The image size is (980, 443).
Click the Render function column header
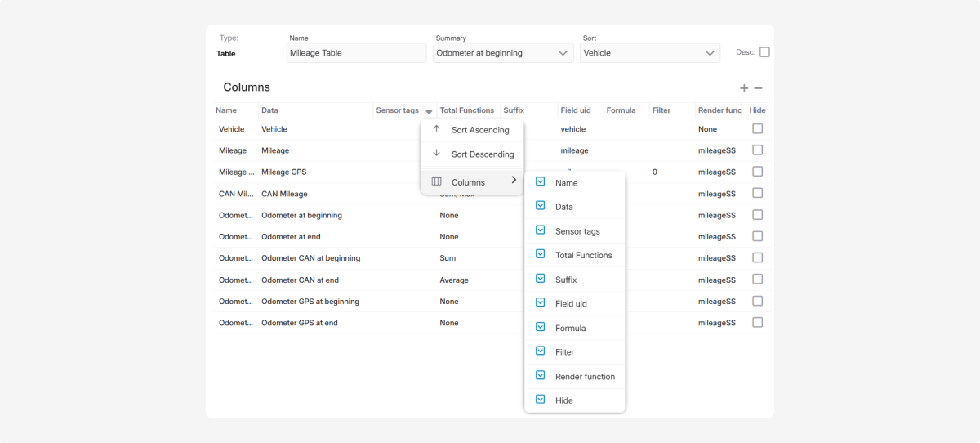tap(719, 110)
